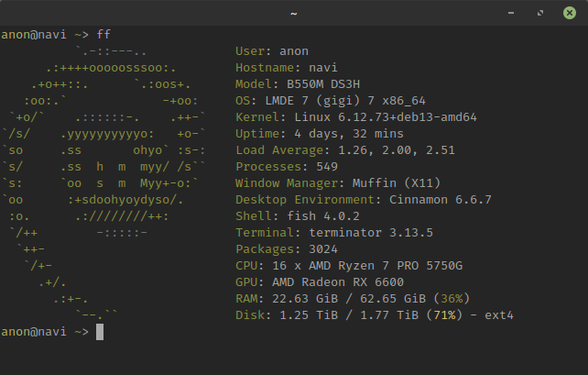Click the 'User: anon' line

272,51
